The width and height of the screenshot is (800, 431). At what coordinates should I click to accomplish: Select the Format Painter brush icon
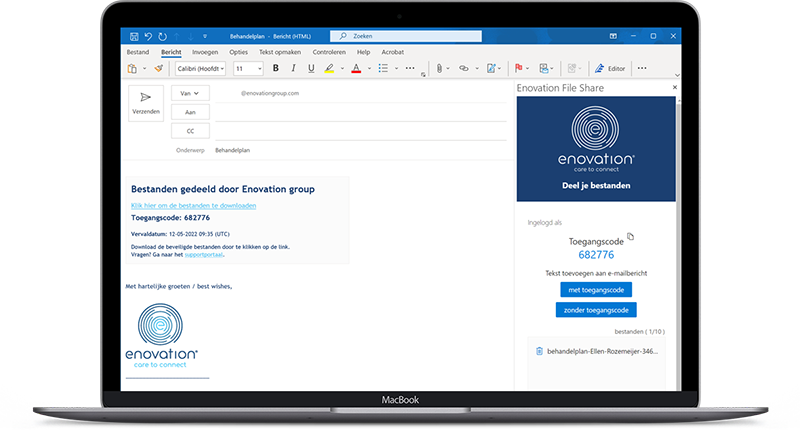point(158,69)
